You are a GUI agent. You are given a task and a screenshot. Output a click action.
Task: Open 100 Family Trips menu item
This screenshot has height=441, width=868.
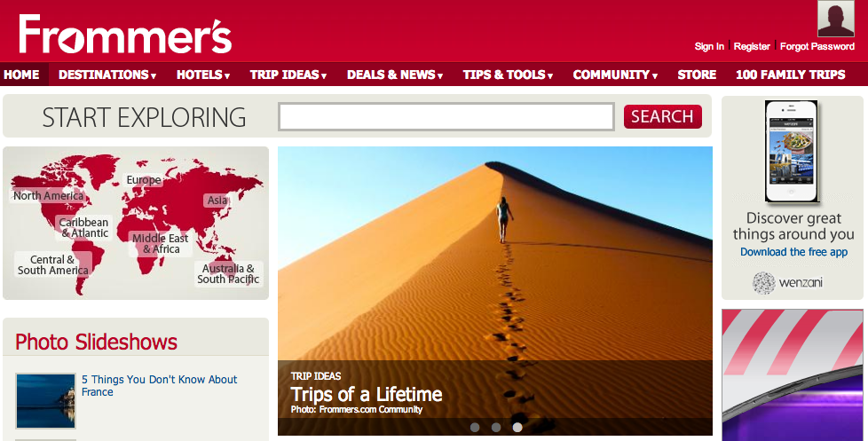pyautogui.click(x=791, y=75)
